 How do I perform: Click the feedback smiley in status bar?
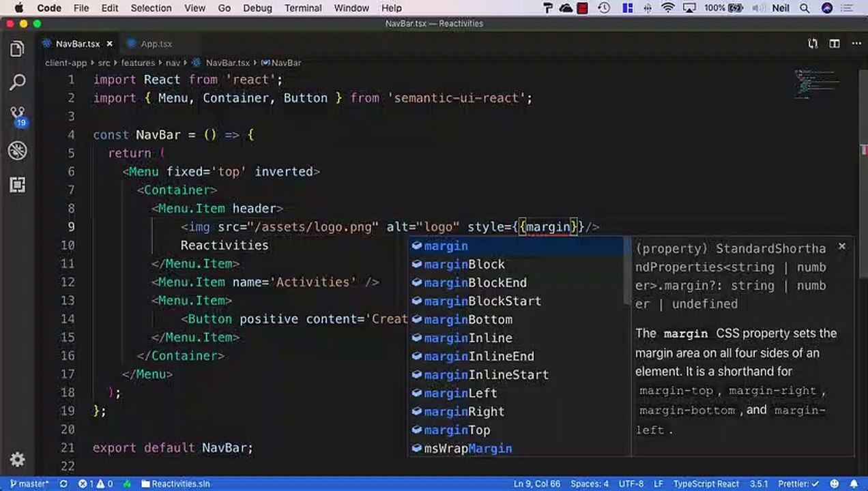836,483
